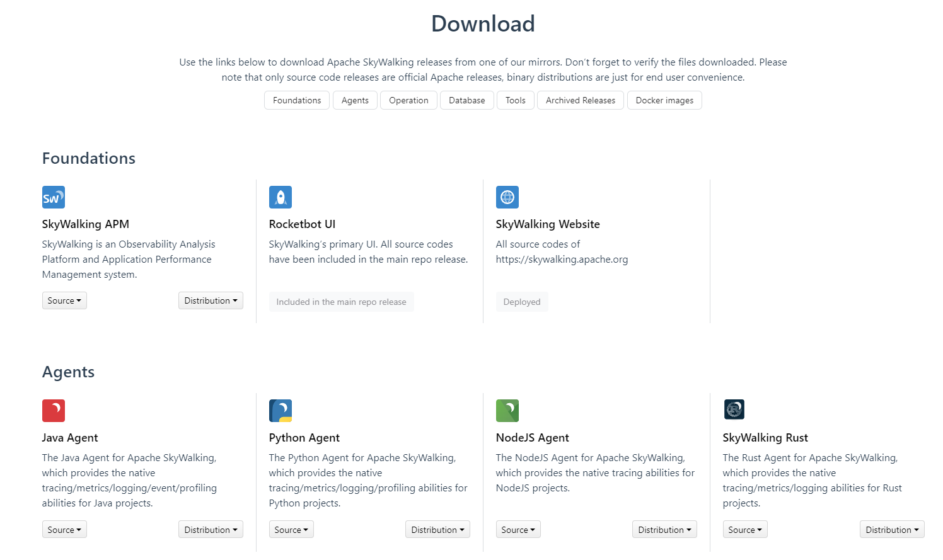
Task: Open Python Agent Distribution dropdown
Action: pyautogui.click(x=437, y=530)
